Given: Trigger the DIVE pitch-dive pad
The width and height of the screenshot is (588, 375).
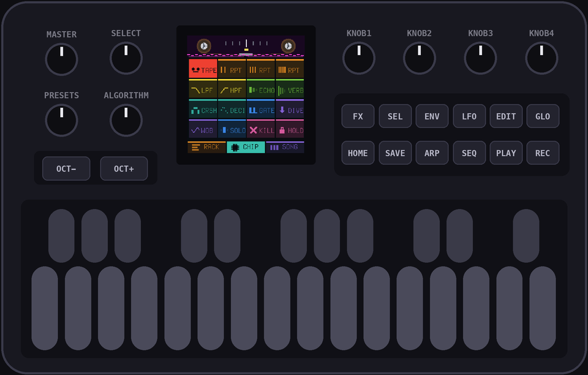Looking at the screenshot, I should (290, 109).
